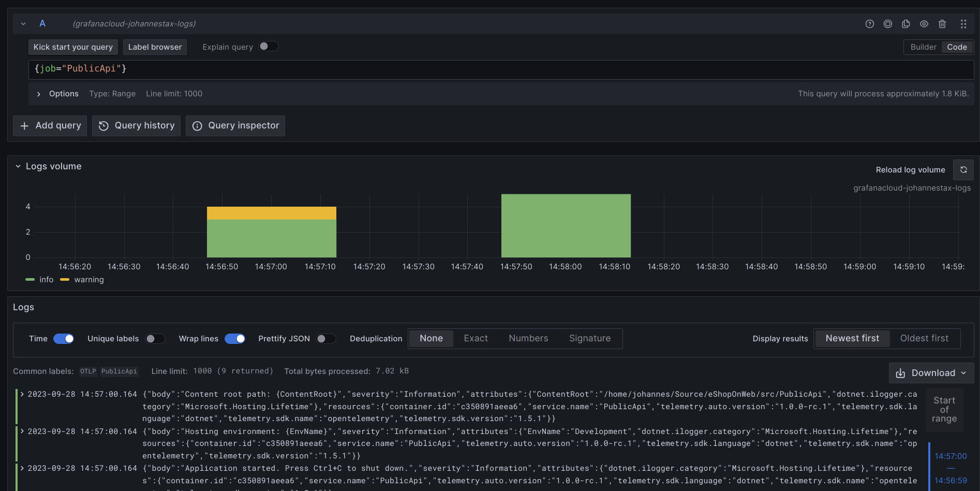Click Kick start your query
980x491 pixels.
(72, 47)
